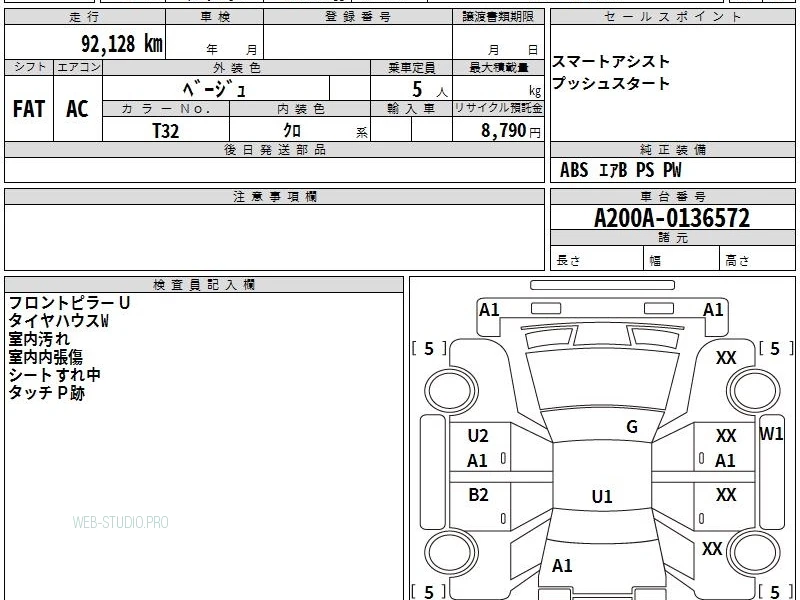Click the 内装色 header
This screenshot has height=600, width=800.
click(301, 109)
